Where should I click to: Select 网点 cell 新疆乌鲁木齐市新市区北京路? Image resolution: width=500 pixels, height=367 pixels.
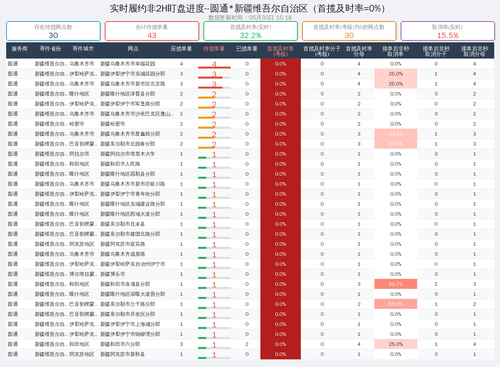(x=133, y=84)
